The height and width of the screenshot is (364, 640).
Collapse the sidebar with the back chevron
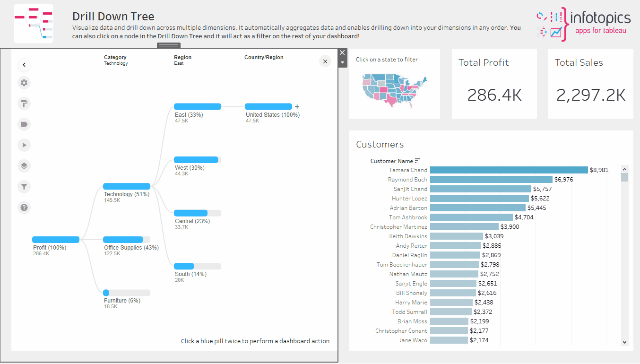pos(24,65)
